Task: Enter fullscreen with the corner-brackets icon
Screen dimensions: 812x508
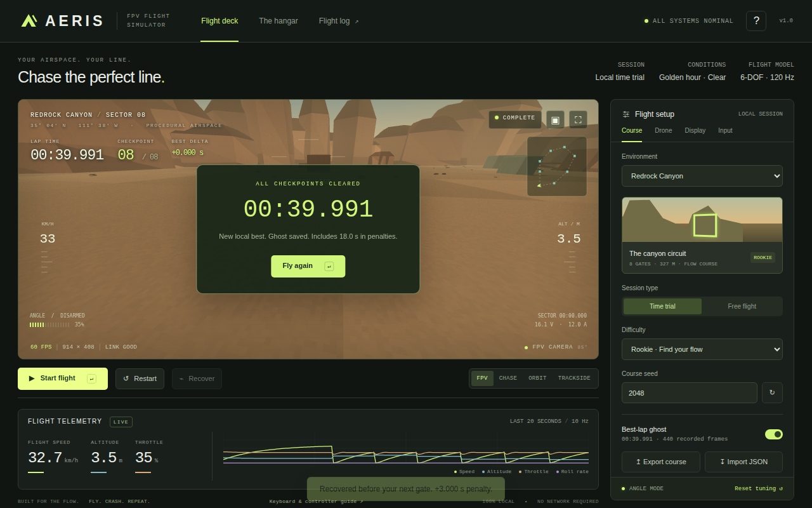Action: point(578,119)
